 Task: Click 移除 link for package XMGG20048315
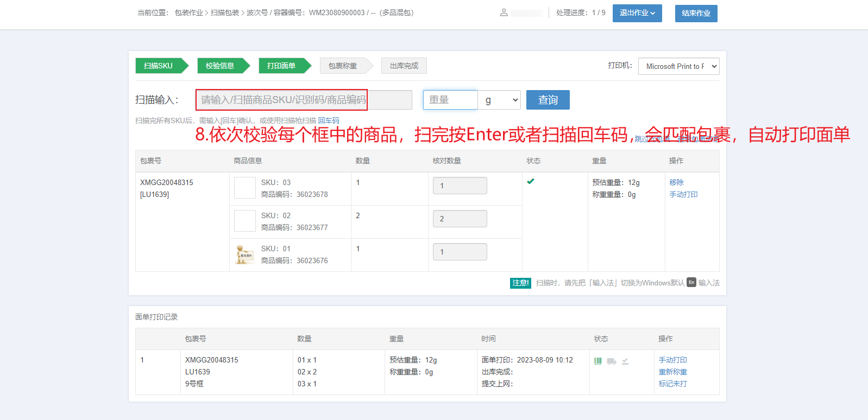[676, 182]
